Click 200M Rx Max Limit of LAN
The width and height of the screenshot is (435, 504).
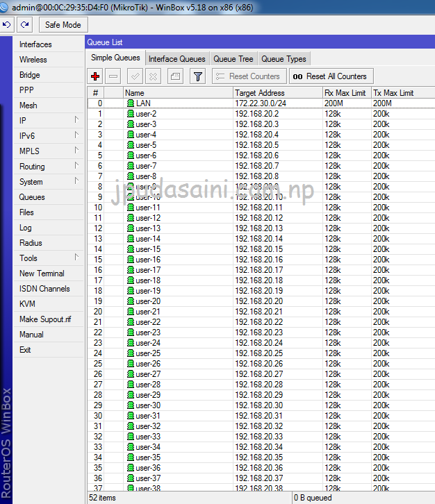pyautogui.click(x=334, y=103)
